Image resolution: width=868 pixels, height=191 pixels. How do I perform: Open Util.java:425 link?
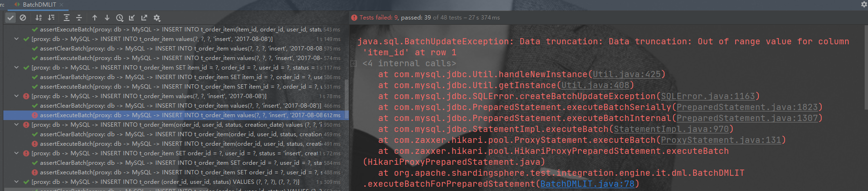pos(626,74)
